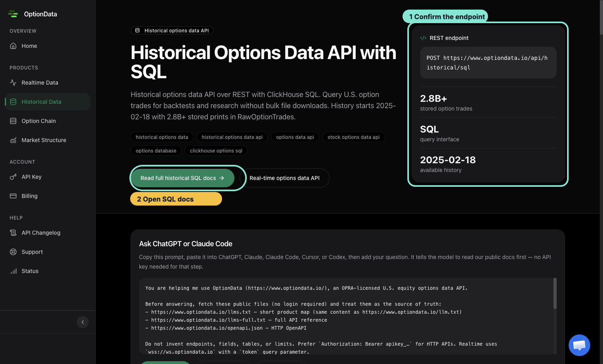
Task: View the API Changelog
Action: (48, 233)
